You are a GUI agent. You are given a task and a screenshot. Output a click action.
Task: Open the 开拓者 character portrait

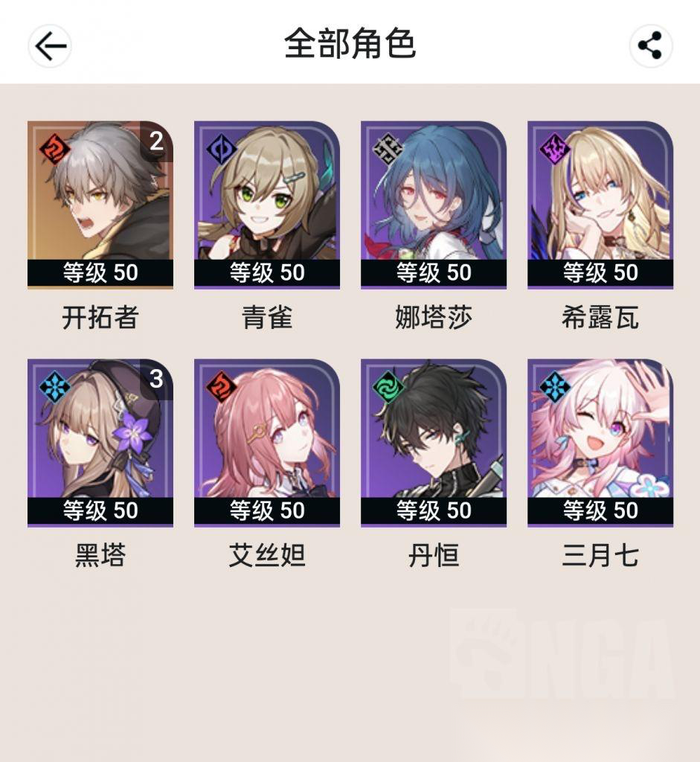(x=100, y=205)
